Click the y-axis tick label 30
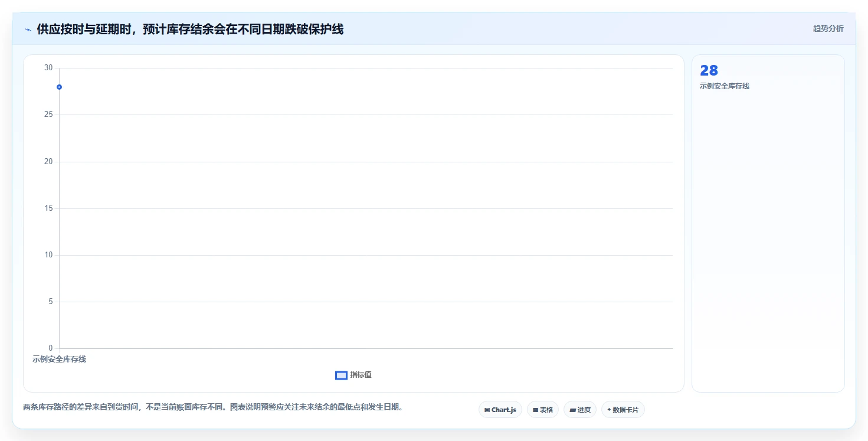Screen dimensions: 868x441 48,68
